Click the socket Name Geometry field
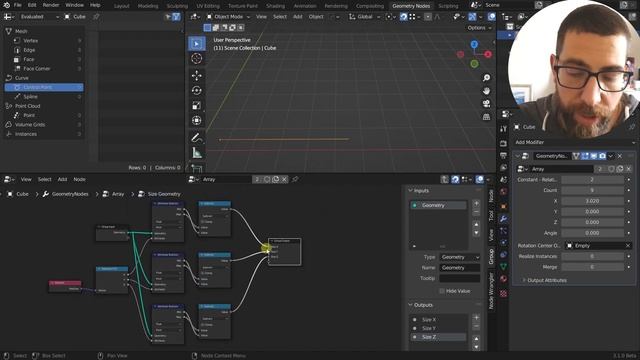640x360 pixels. (x=459, y=268)
